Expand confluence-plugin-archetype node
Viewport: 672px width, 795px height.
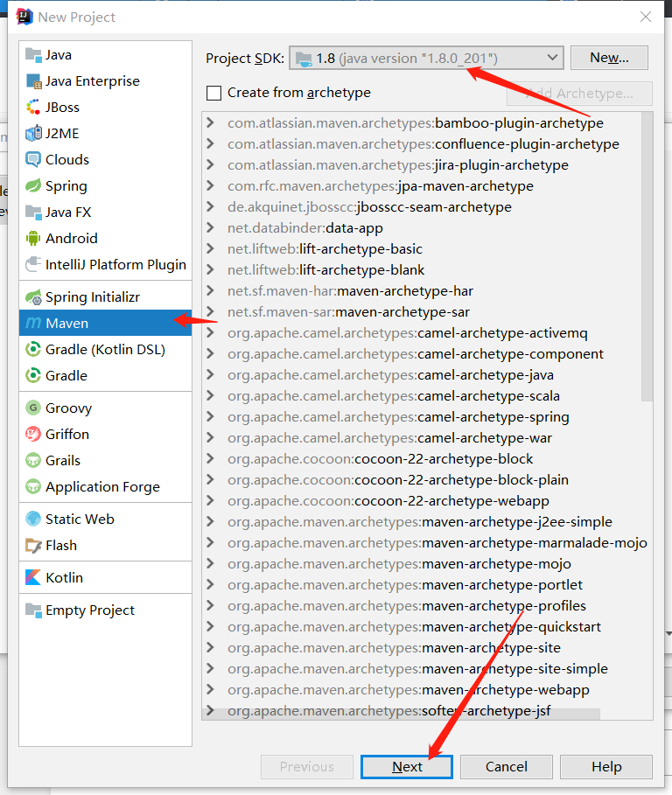click(x=210, y=144)
